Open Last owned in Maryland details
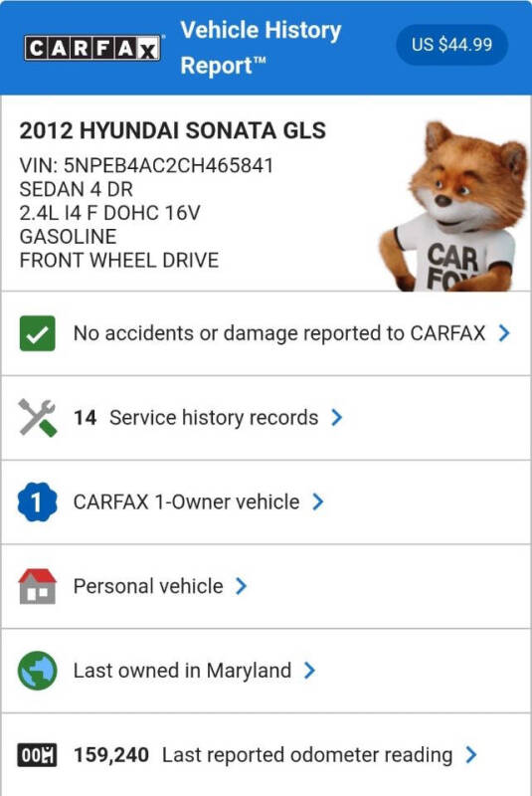The height and width of the screenshot is (796, 532). pos(183,671)
